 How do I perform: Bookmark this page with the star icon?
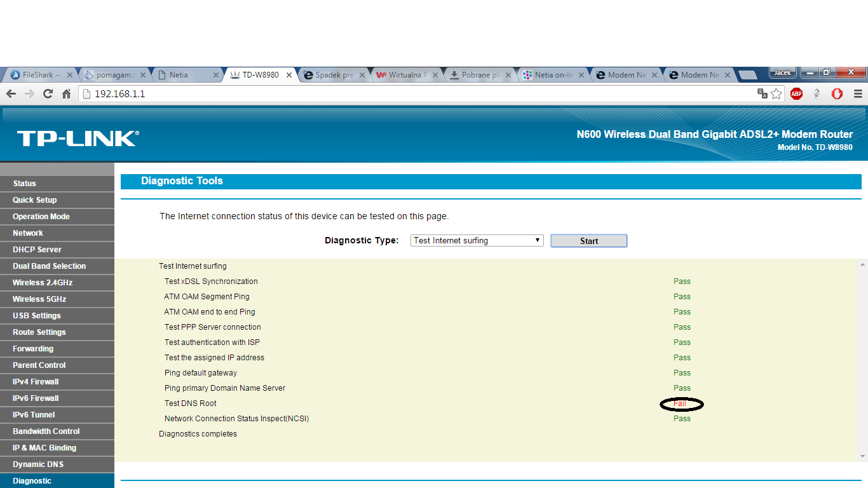coord(776,94)
